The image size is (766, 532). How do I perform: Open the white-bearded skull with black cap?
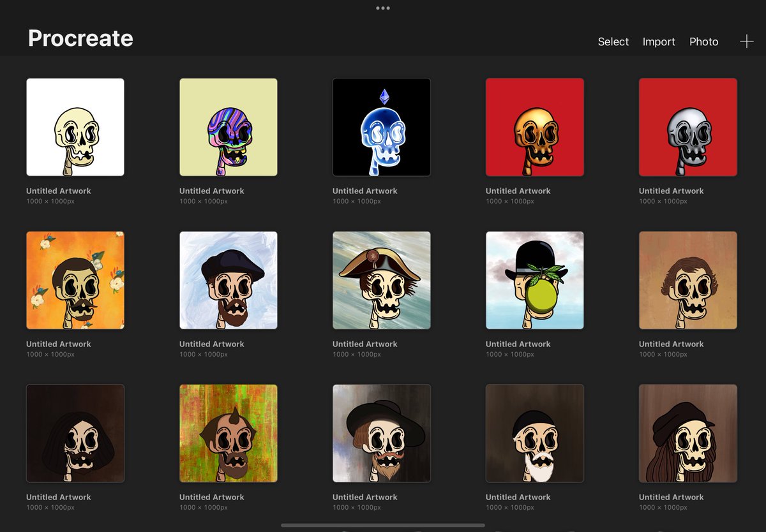tap(535, 433)
